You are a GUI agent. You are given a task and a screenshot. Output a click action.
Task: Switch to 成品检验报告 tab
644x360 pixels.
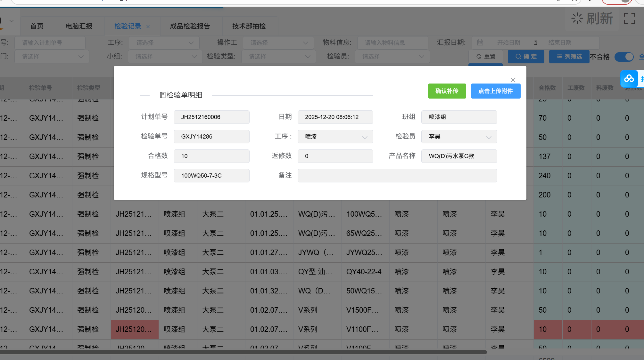pyautogui.click(x=190, y=26)
